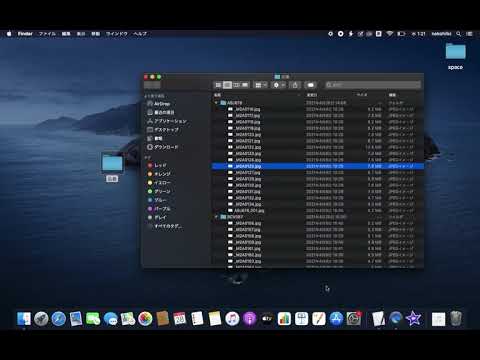Open the ファイル menu

[47, 34]
